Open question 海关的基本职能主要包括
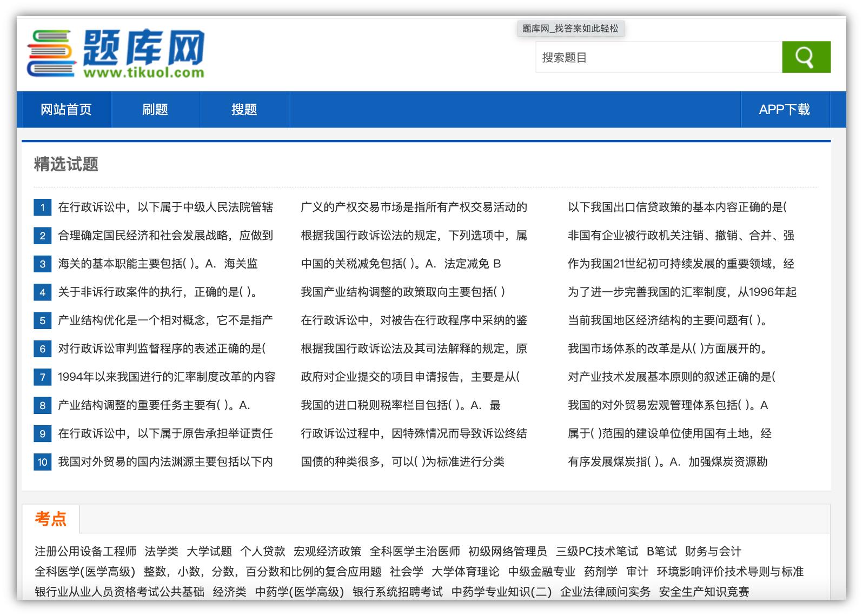 tap(158, 264)
